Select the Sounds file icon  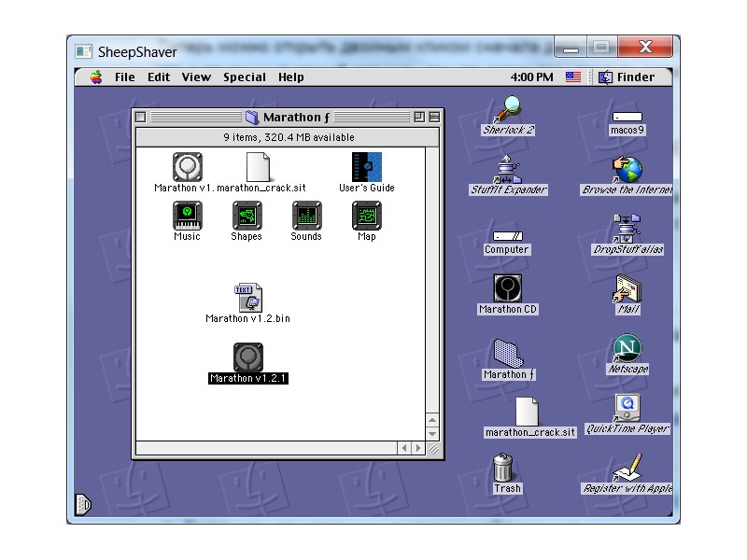[307, 216]
